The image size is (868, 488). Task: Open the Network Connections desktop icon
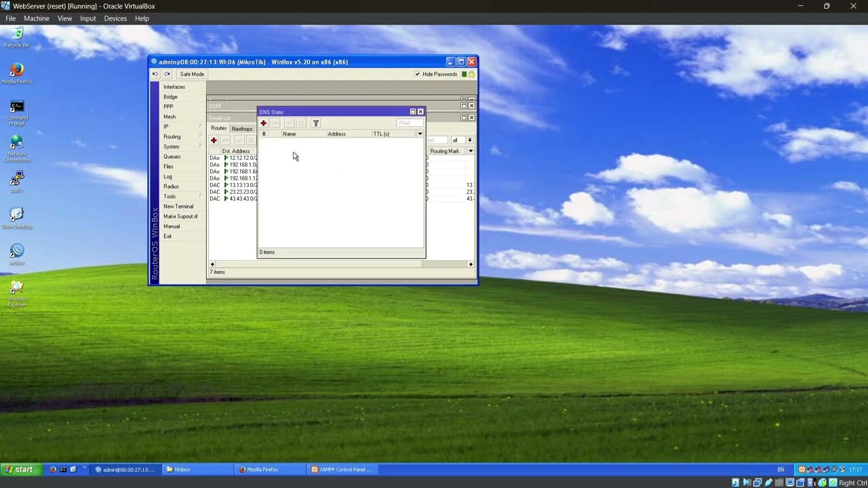tap(17, 149)
